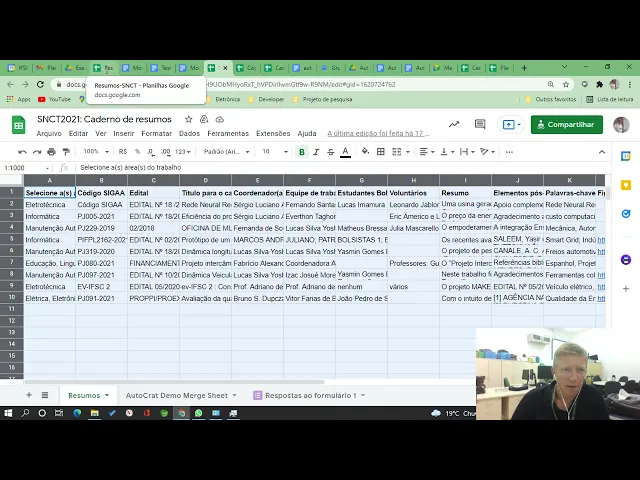The height and width of the screenshot is (480, 640).
Task: Open vertical align dropdown
Action: (x=447, y=152)
